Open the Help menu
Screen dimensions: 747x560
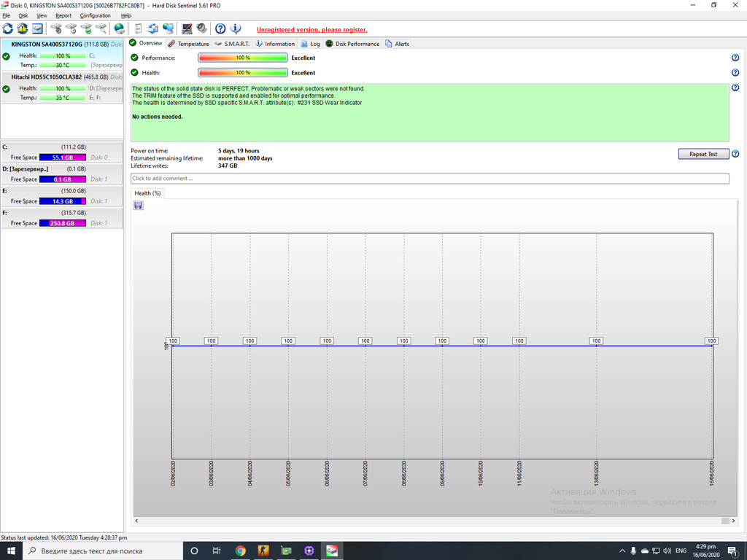(x=125, y=15)
